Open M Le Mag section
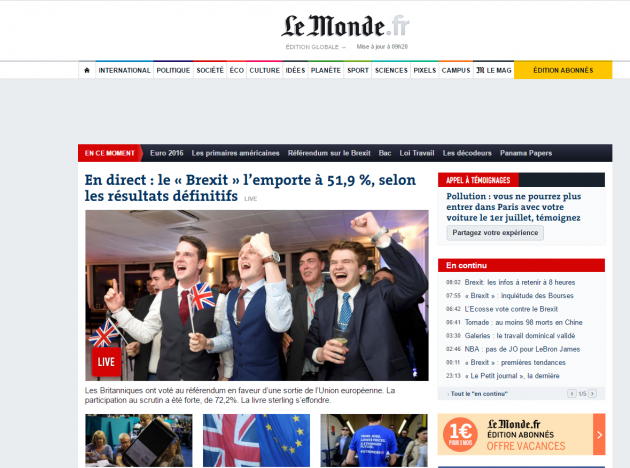The height and width of the screenshot is (468, 630). [x=494, y=70]
